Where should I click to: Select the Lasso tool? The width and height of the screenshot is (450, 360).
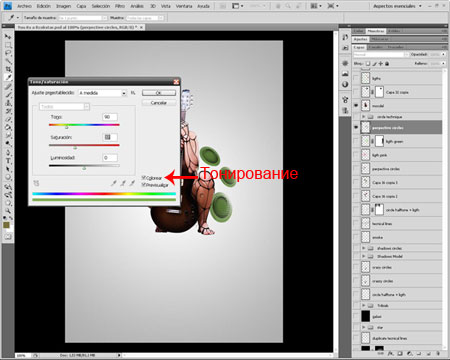click(x=8, y=53)
